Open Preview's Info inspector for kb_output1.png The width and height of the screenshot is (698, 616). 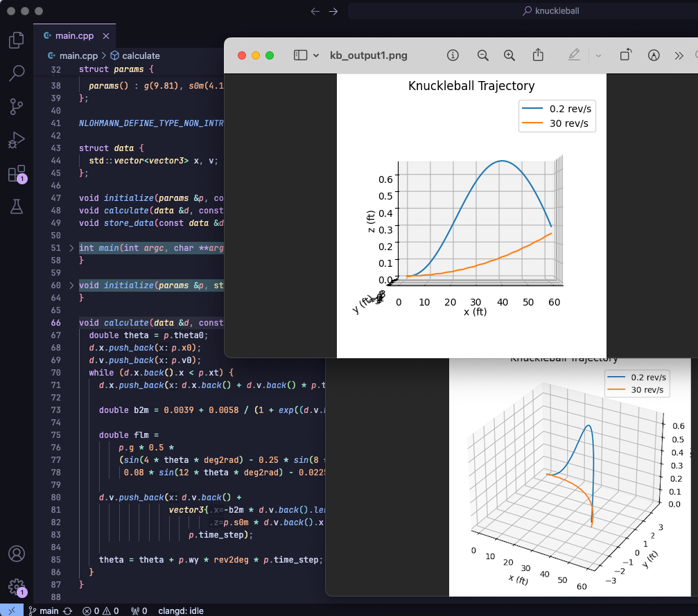click(x=453, y=55)
